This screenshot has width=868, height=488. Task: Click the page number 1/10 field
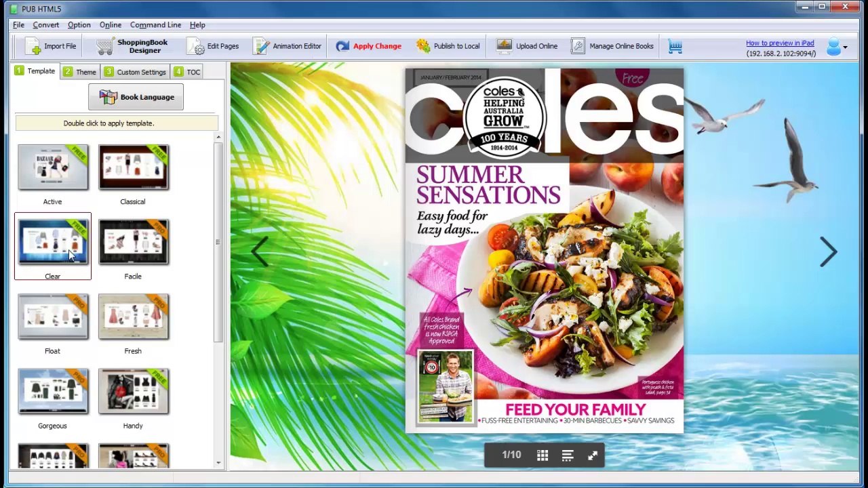coord(511,455)
